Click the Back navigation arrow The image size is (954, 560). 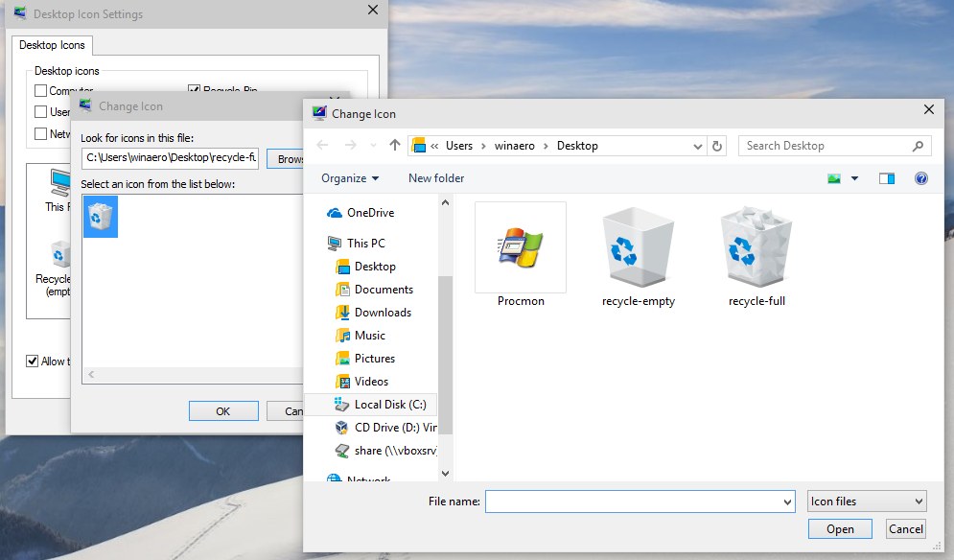(322, 145)
